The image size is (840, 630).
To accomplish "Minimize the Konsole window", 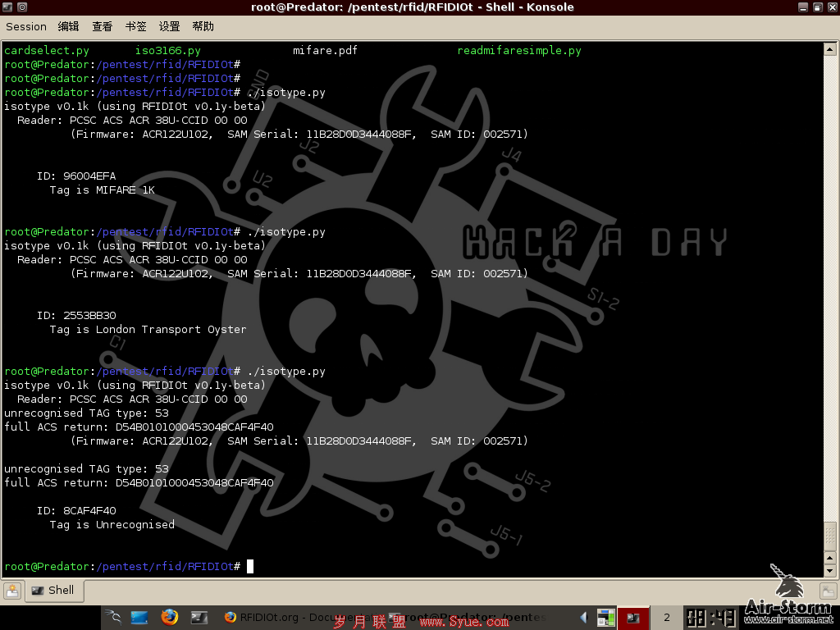I will coord(802,7).
